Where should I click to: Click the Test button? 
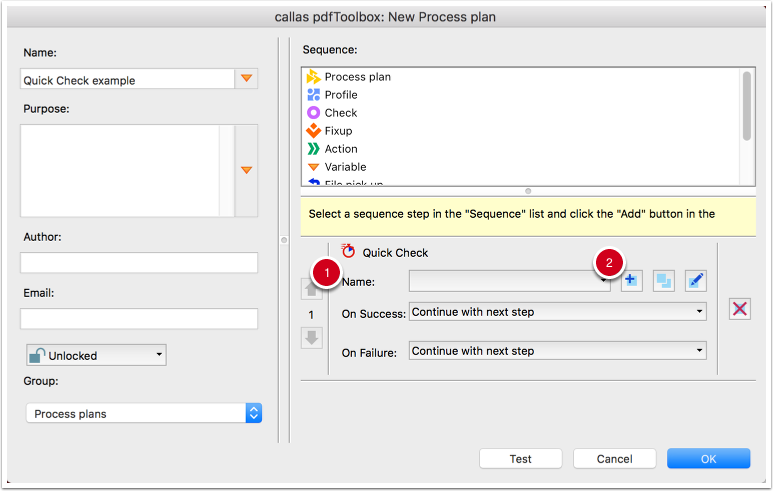(521, 459)
